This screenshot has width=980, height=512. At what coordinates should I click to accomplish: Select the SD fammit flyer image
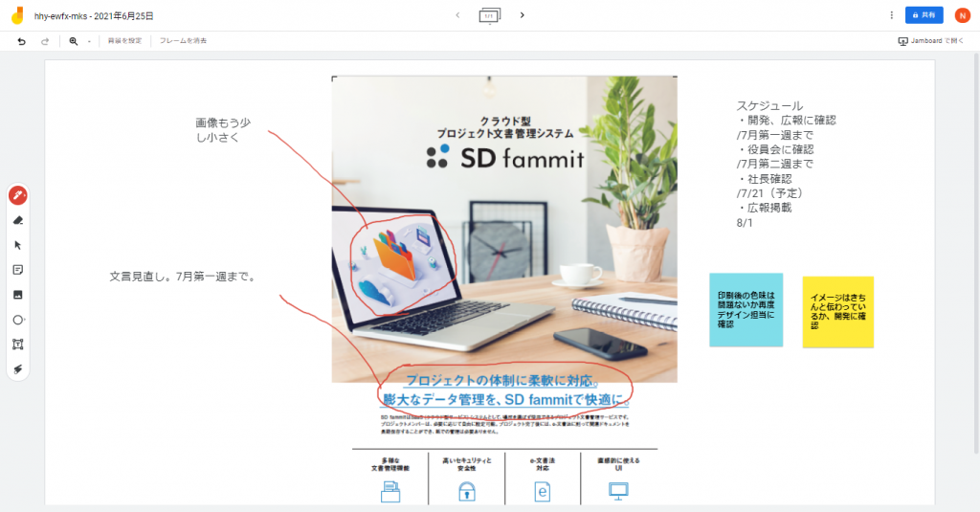click(x=504, y=289)
